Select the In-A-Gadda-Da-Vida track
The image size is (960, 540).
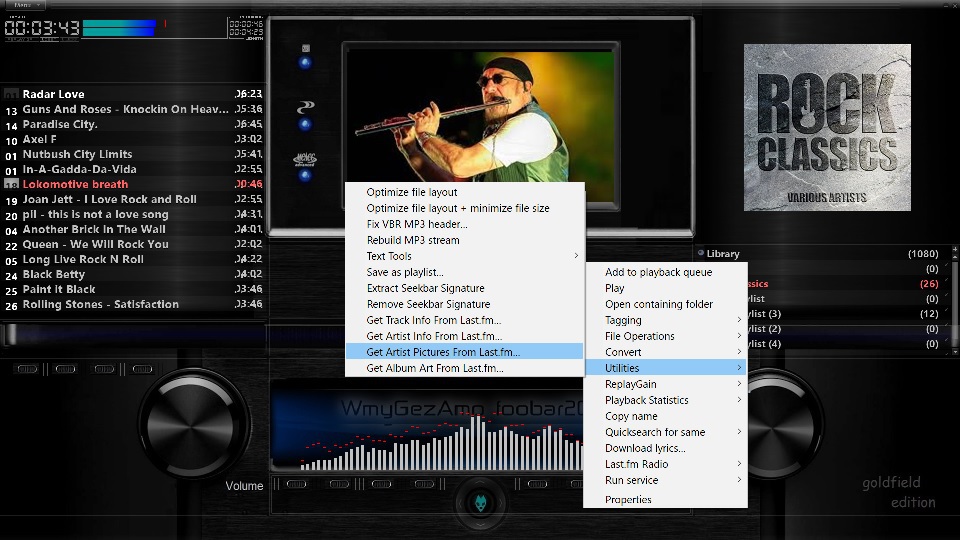point(133,169)
